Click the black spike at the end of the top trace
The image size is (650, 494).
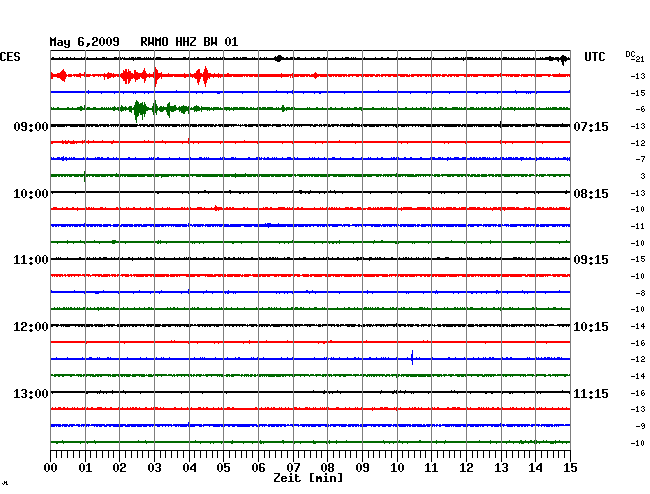coord(563,60)
